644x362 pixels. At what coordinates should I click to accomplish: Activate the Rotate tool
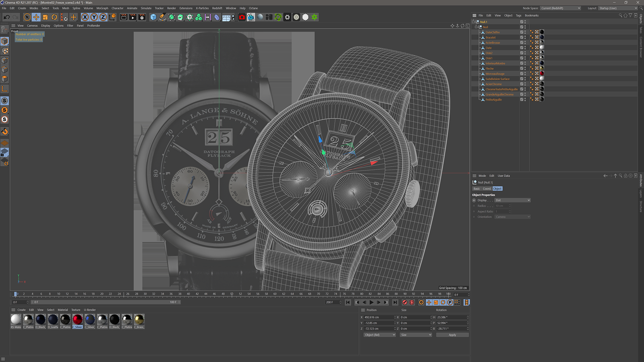tap(55, 17)
